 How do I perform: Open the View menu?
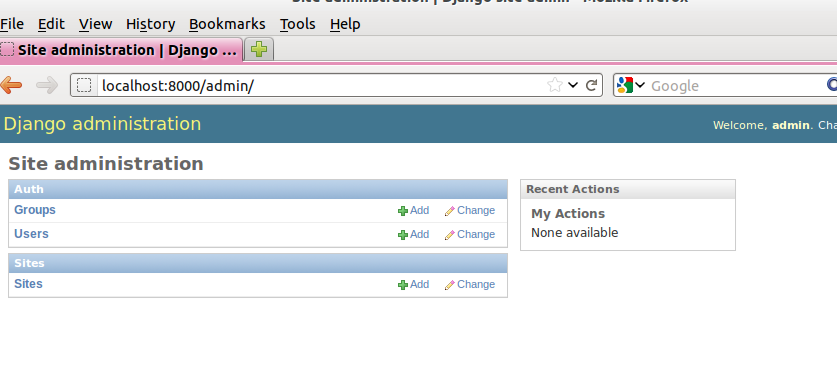click(96, 24)
